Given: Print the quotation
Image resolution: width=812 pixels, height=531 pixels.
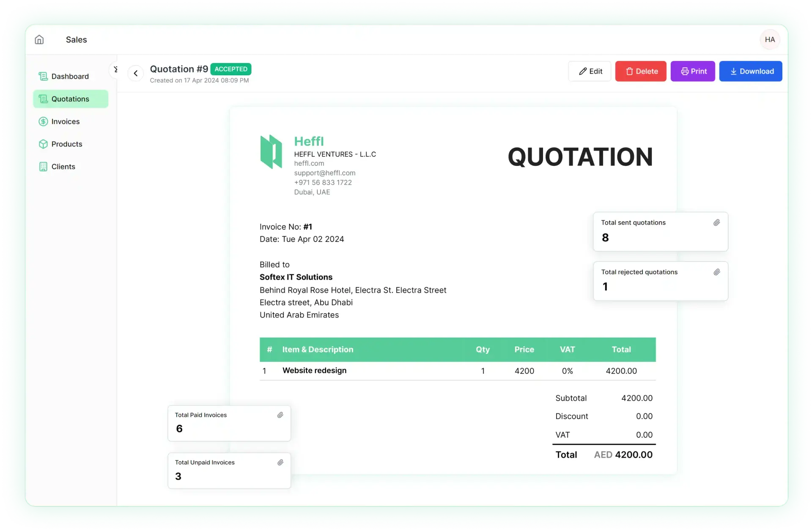Looking at the screenshot, I should tap(693, 72).
